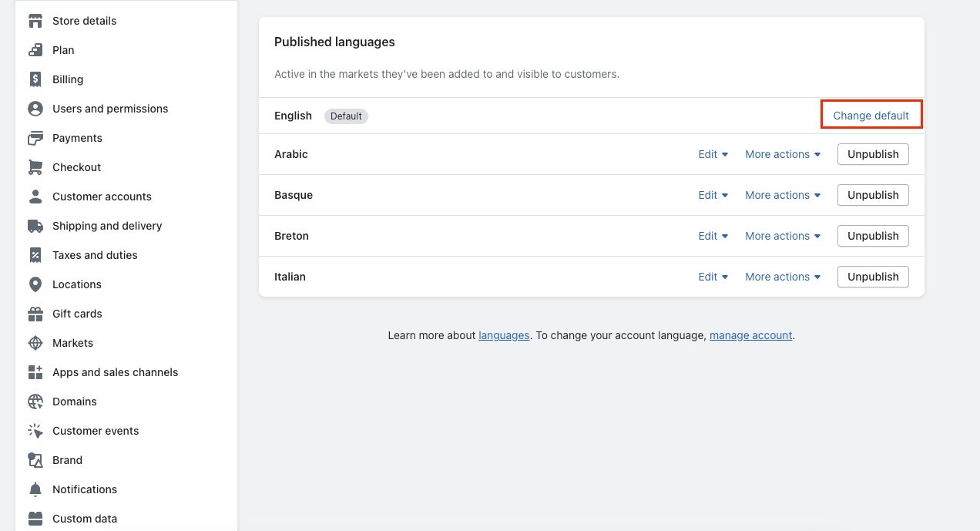Click the Notifications bell icon
980x531 pixels.
coord(35,489)
